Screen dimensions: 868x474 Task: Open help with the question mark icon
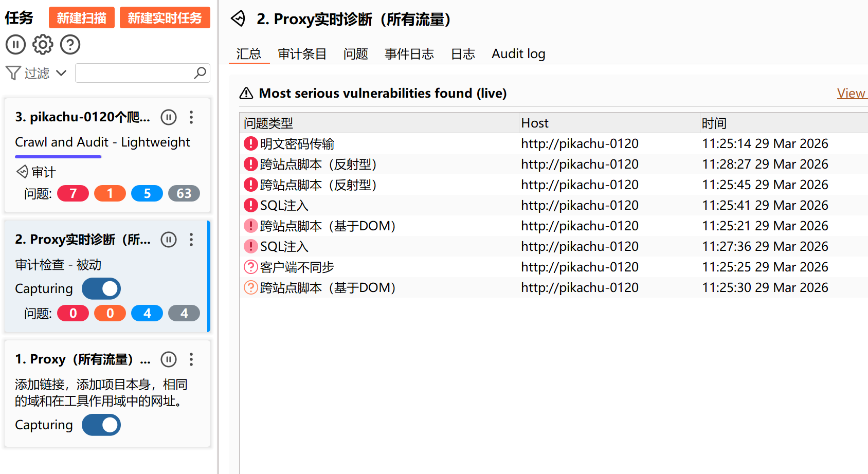[70, 45]
